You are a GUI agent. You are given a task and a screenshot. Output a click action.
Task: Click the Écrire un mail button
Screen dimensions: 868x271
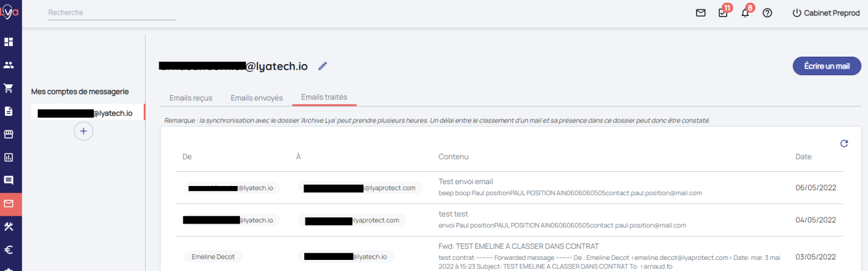(827, 66)
